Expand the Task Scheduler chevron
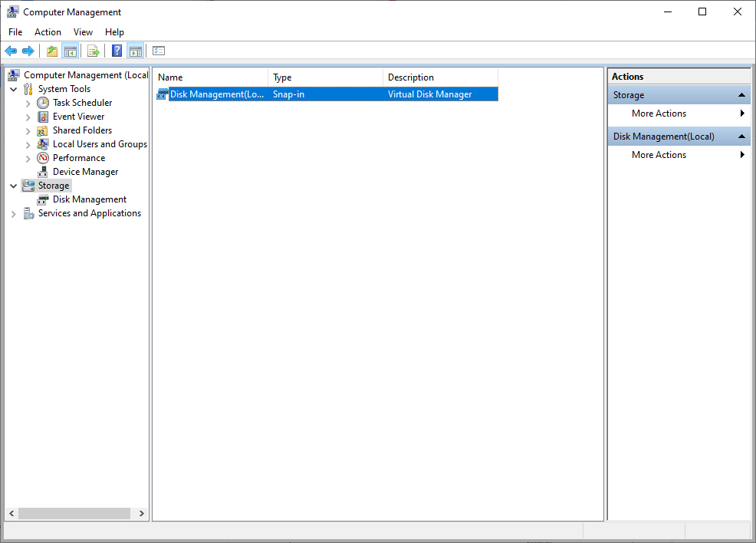This screenshot has width=756, height=543. tap(28, 102)
